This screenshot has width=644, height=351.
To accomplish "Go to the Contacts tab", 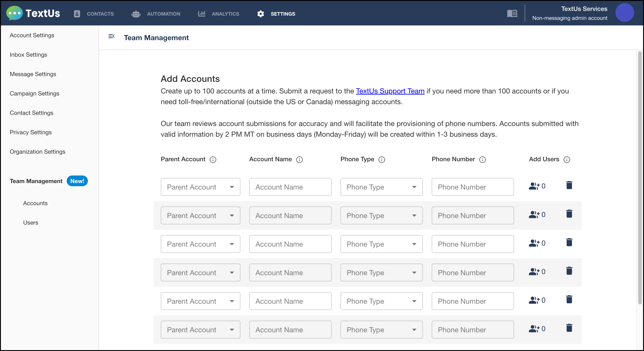I will (x=94, y=14).
